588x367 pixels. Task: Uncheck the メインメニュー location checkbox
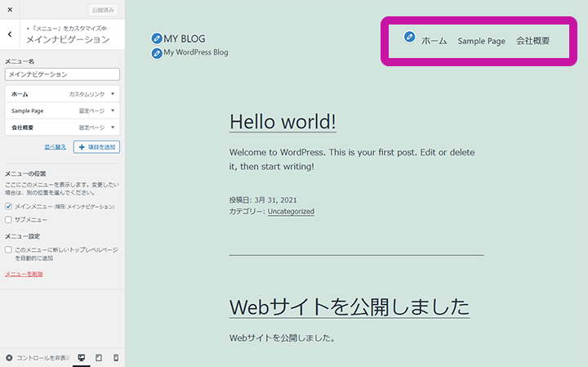[x=9, y=207]
